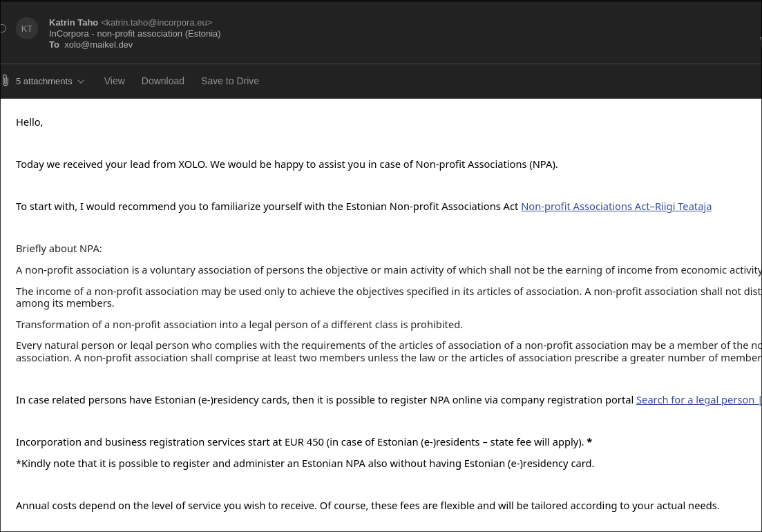Click the "Annual costs depend" paragraph

point(367,506)
